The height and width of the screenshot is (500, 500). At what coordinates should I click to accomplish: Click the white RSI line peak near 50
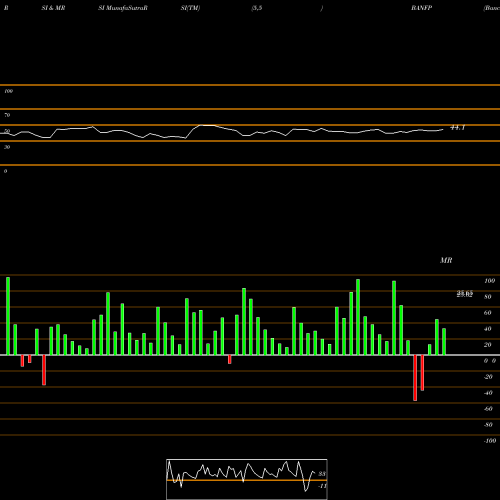[207, 125]
